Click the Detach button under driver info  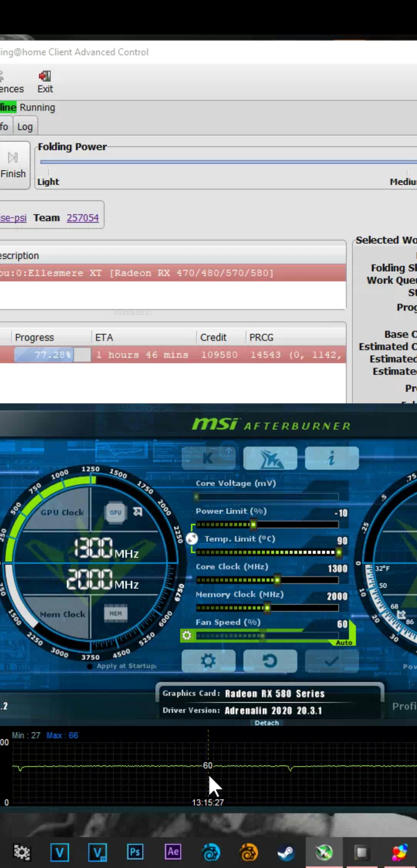coord(266,723)
